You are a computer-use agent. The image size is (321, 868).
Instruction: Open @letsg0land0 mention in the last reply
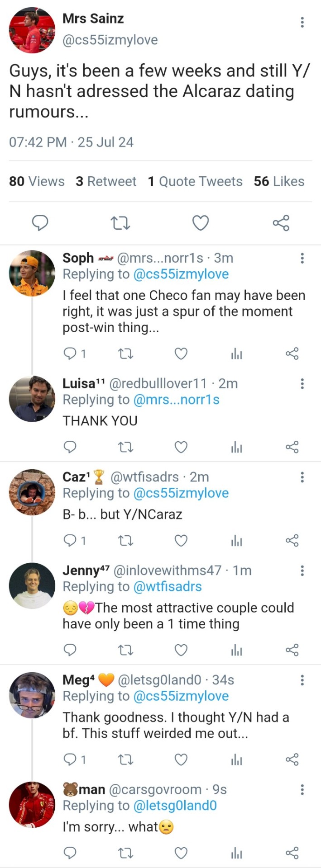175,806
